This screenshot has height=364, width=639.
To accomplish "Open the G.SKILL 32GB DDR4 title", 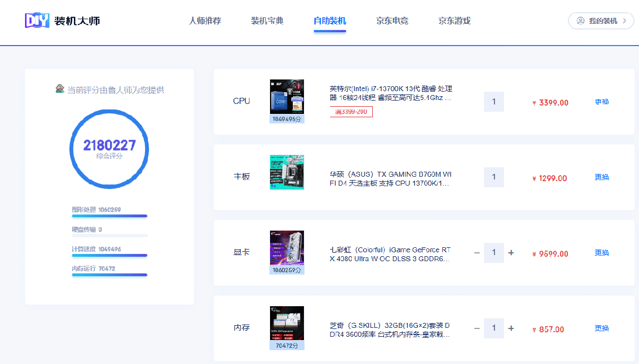I will 390,330.
